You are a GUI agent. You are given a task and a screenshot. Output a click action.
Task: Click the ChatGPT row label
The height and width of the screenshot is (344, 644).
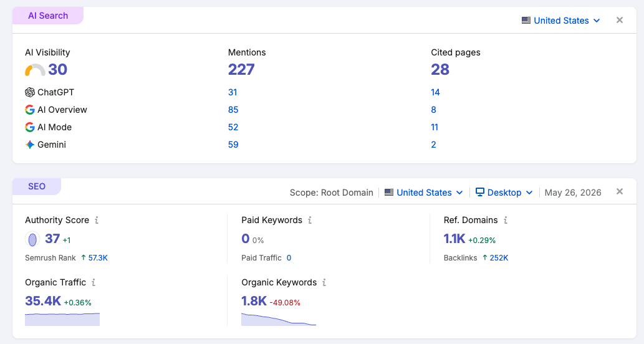point(56,92)
